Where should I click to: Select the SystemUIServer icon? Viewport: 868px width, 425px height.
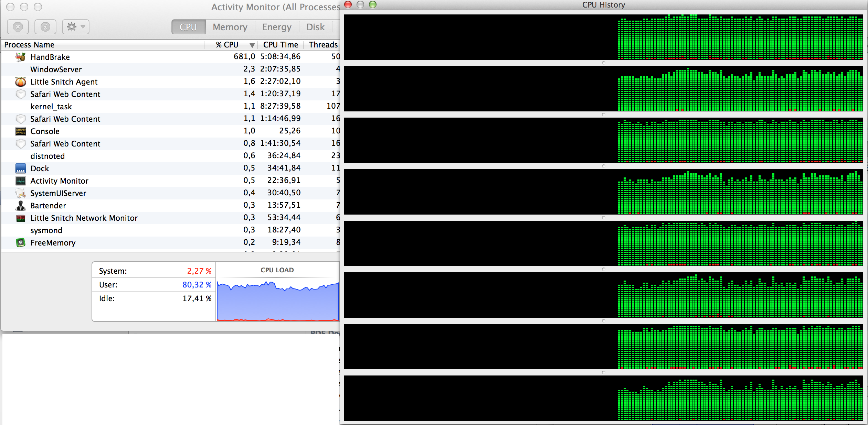click(21, 193)
